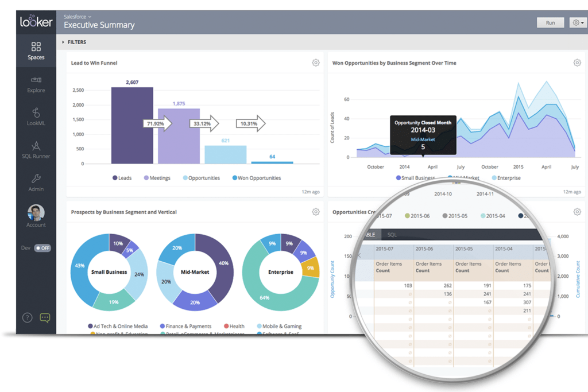Click the 10.31% conversion arrow
The width and height of the screenshot is (588, 392).
click(250, 123)
